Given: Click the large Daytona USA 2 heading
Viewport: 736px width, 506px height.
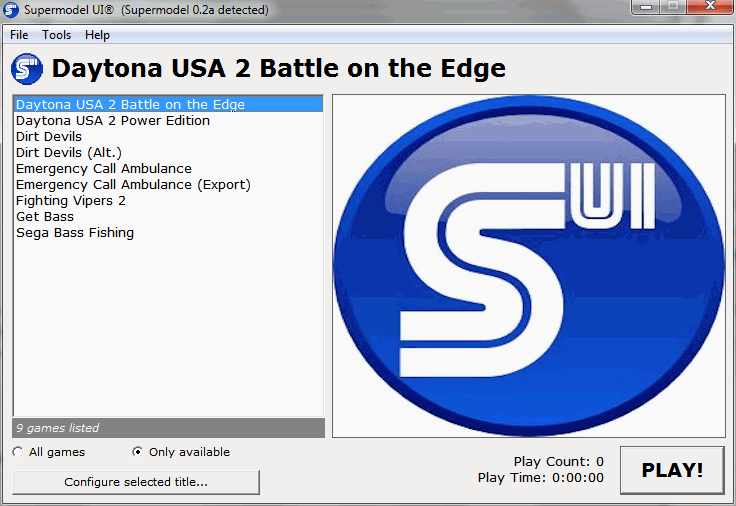Looking at the screenshot, I should click(279, 69).
